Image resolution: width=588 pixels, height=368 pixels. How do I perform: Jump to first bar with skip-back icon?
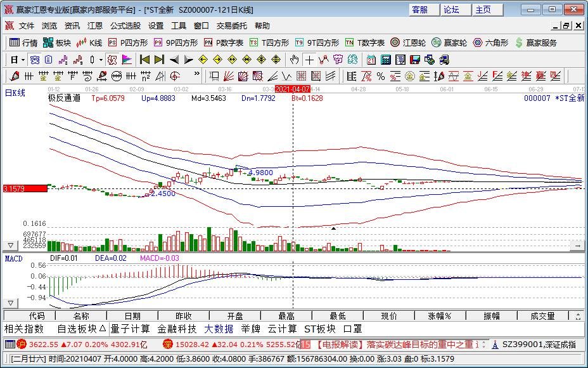coord(144,60)
